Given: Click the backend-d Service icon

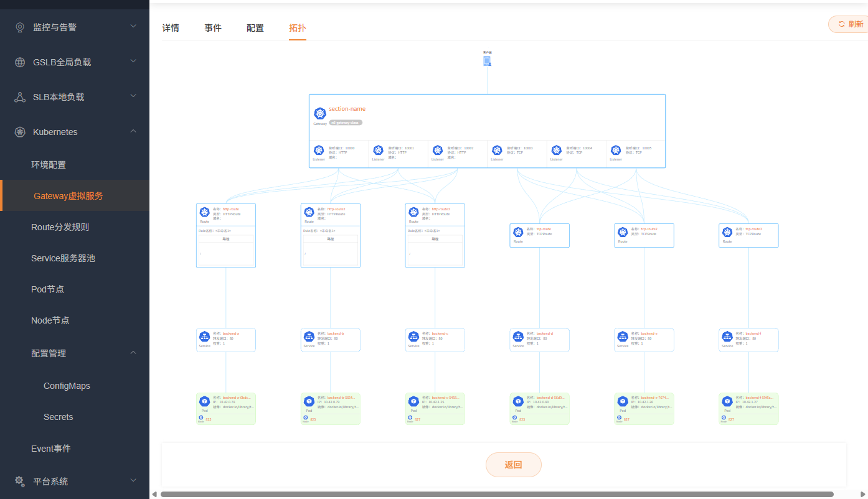Looking at the screenshot, I should coord(518,337).
